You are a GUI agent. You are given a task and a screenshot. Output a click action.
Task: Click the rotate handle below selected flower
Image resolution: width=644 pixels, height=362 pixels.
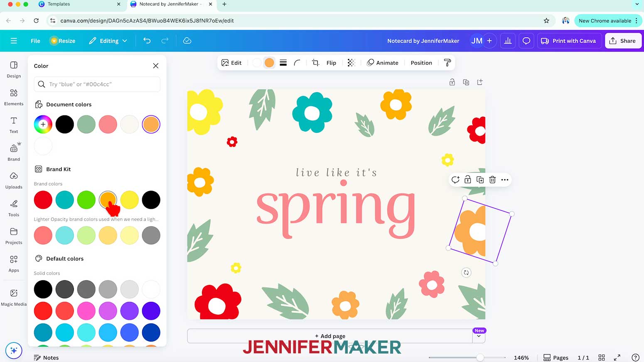tap(466, 273)
